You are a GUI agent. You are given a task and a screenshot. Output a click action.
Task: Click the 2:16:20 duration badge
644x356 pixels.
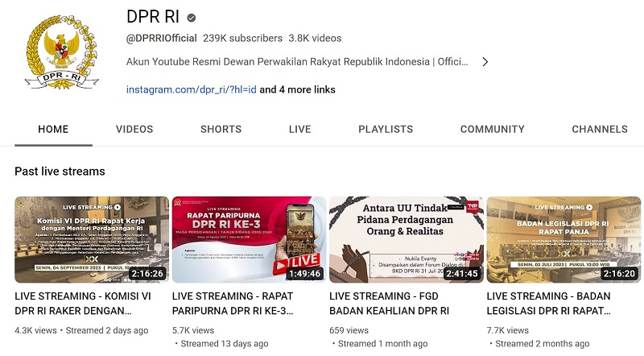619,273
